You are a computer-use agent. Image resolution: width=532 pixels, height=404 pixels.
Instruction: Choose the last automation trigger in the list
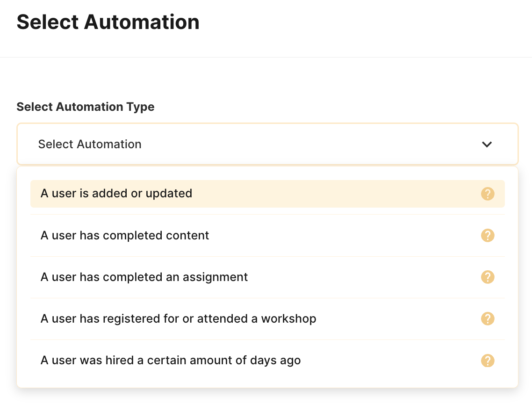[x=170, y=361]
